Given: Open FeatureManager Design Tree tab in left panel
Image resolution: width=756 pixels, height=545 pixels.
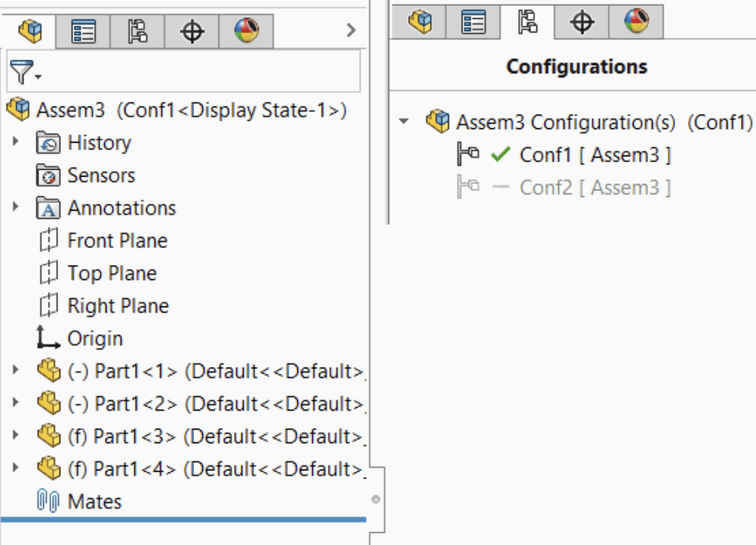Looking at the screenshot, I should click(29, 32).
